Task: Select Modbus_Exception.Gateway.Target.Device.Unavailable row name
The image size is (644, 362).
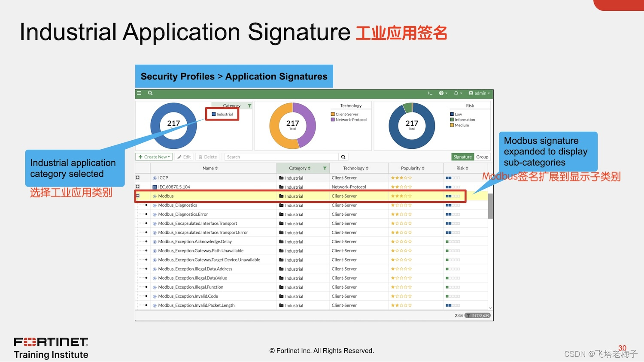Action: point(209,260)
